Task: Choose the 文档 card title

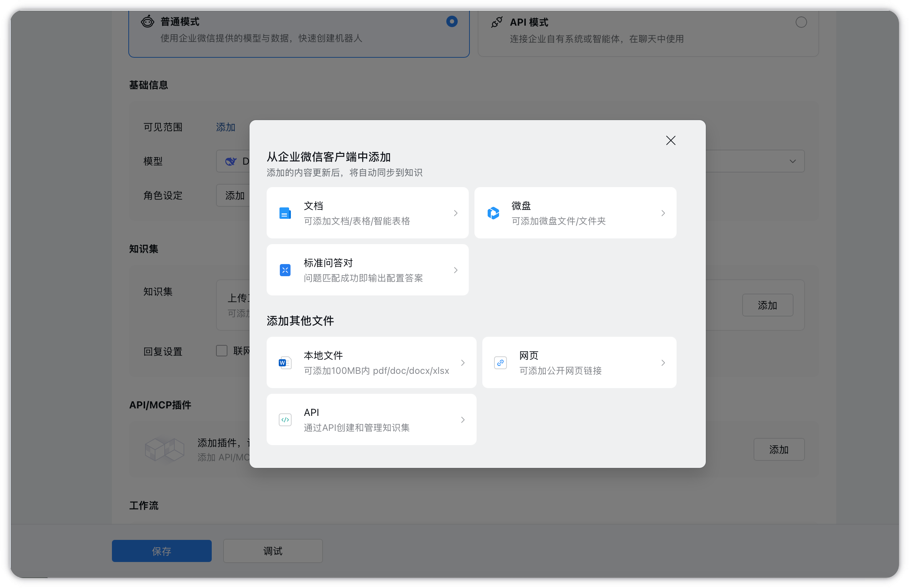Action: pos(313,206)
